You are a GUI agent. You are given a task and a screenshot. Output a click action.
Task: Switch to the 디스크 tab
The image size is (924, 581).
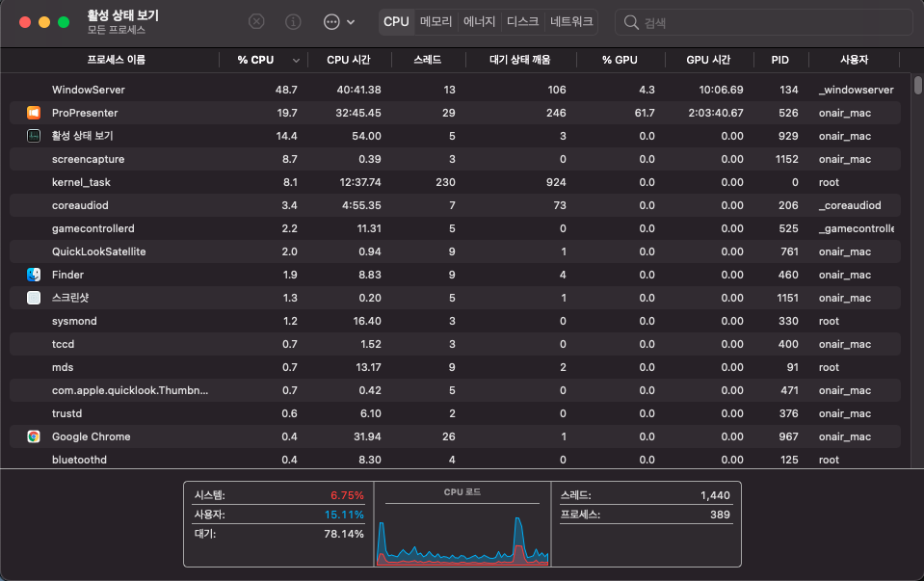click(522, 22)
